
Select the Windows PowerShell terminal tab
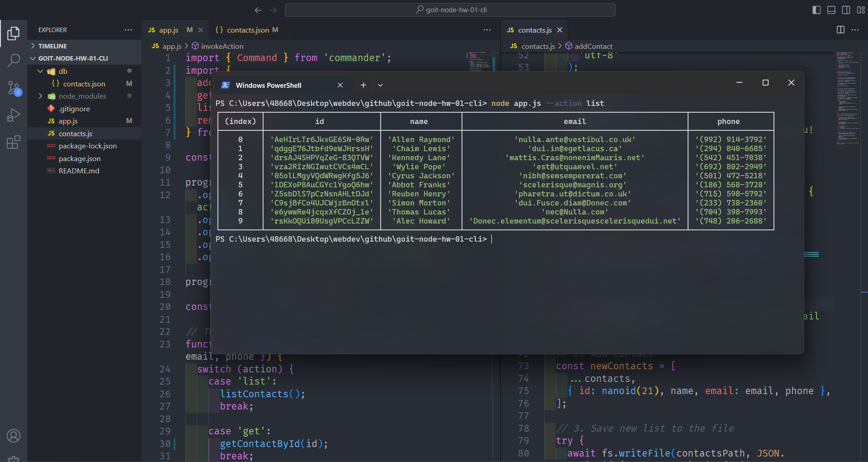pos(283,85)
